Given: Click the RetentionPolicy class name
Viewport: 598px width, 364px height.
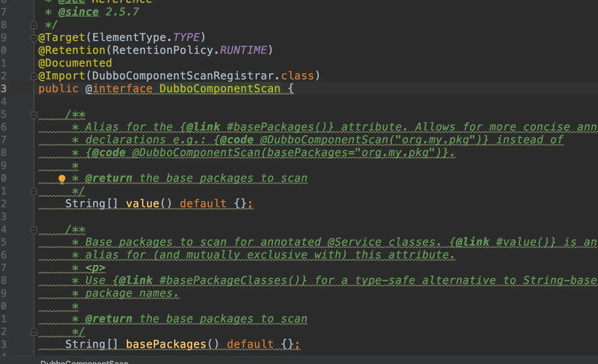Looking at the screenshot, I should [163, 50].
